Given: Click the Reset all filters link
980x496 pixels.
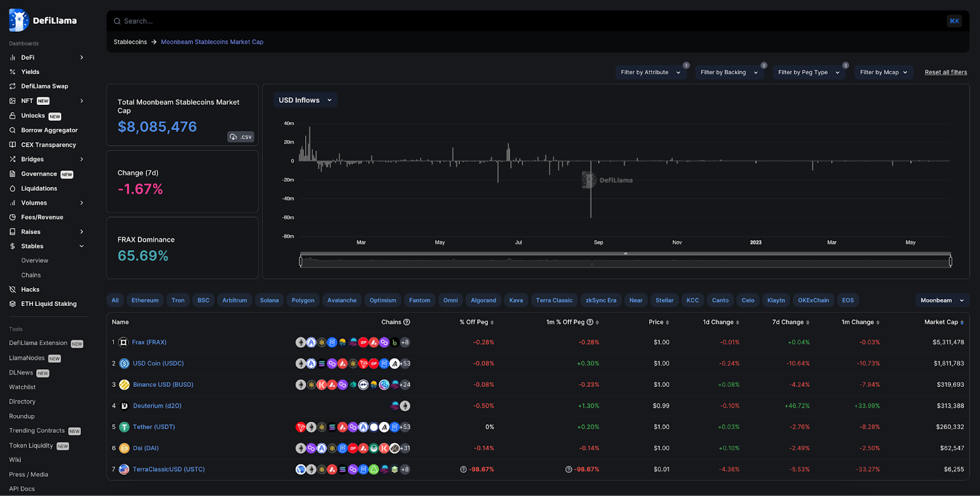Looking at the screenshot, I should tap(946, 72).
